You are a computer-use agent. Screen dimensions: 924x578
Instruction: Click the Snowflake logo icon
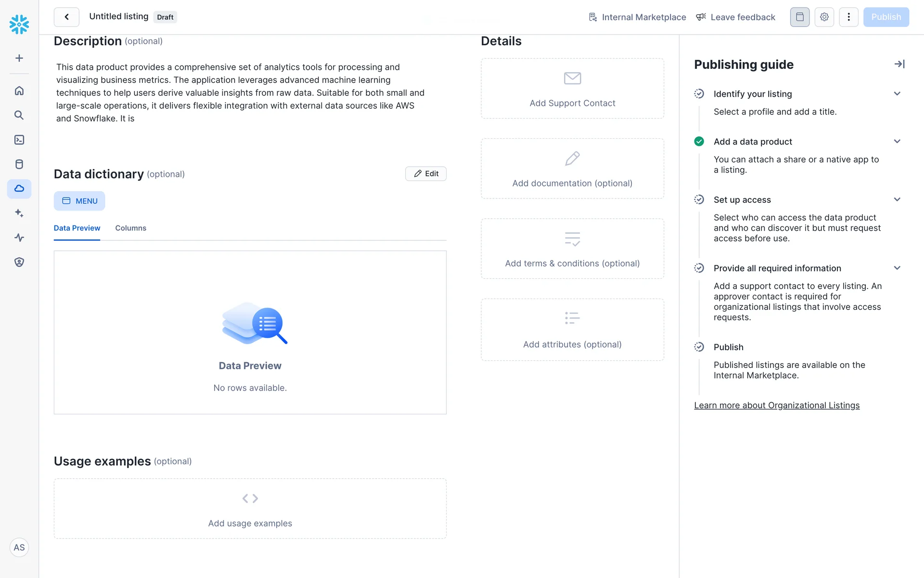point(19,24)
